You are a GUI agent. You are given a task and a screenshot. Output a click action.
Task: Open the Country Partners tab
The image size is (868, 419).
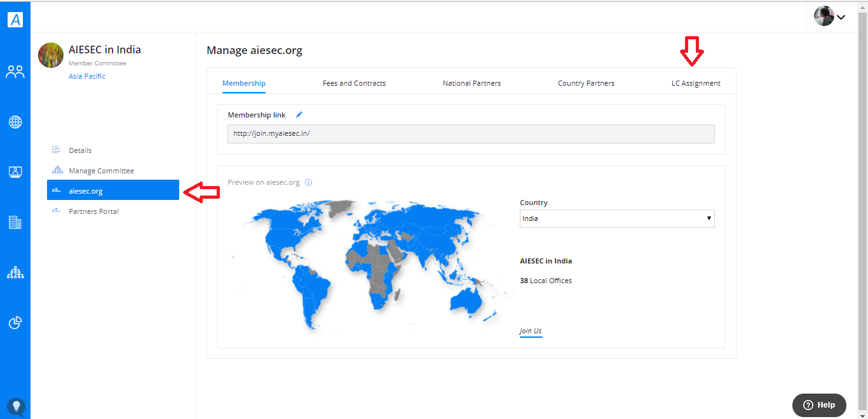point(586,83)
